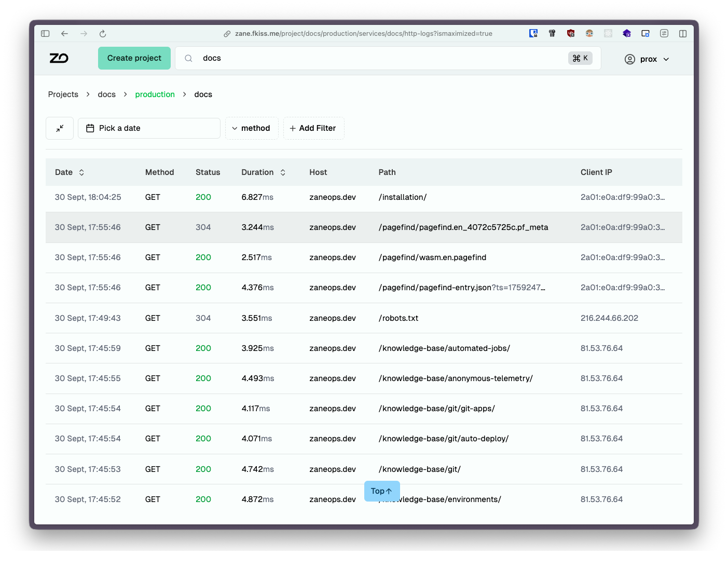728x568 pixels.
Task: Click the search magnifier icon
Action: pyautogui.click(x=188, y=58)
